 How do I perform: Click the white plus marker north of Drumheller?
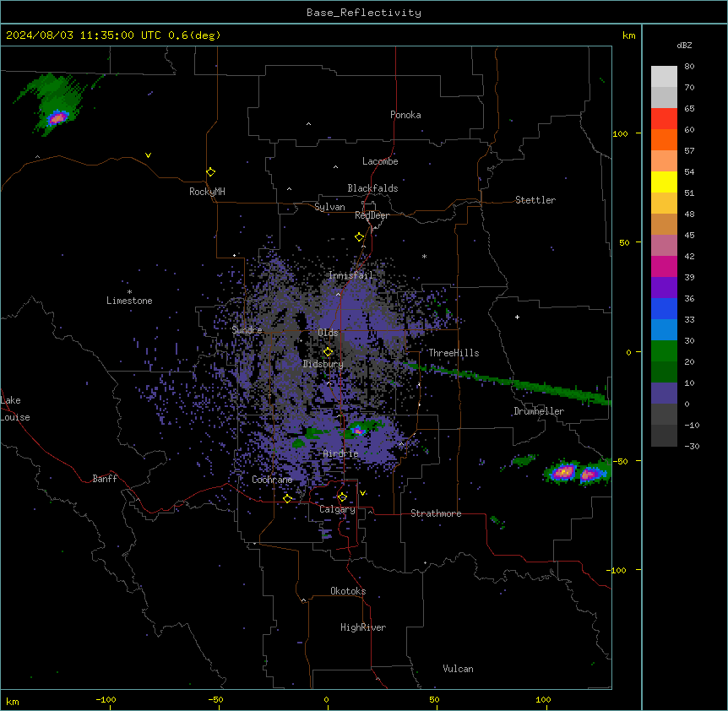coord(517,317)
